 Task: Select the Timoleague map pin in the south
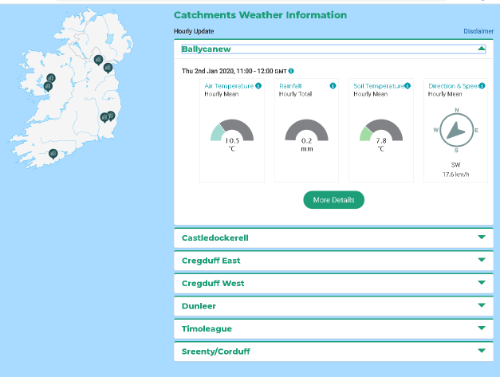(x=53, y=154)
